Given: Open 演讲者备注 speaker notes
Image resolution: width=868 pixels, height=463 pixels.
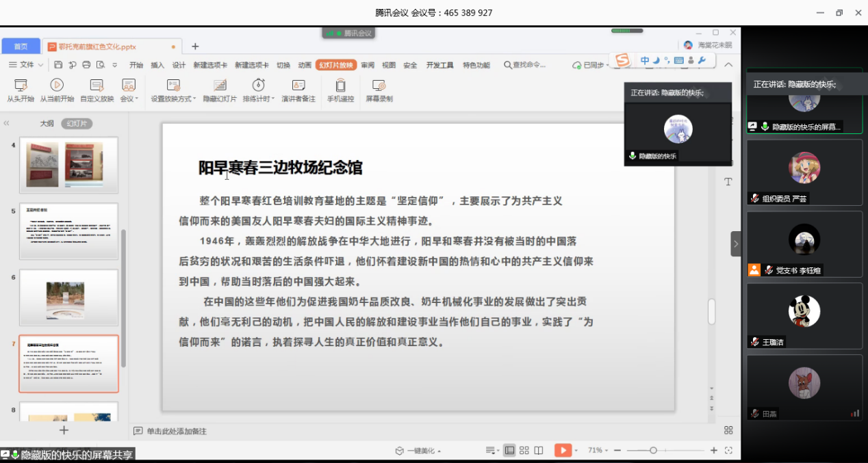Looking at the screenshot, I should 298,85.
